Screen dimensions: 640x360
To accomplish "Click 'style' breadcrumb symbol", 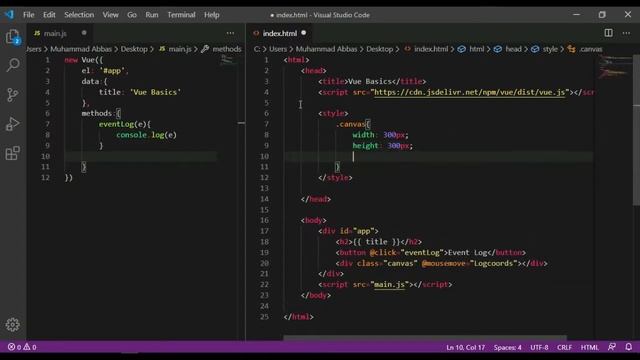I will coord(550,49).
